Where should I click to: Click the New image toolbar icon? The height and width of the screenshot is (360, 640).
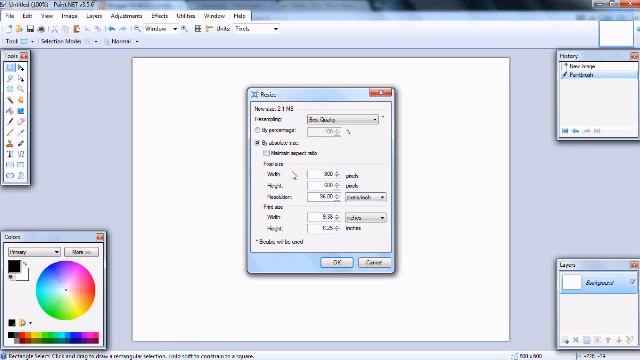9,29
